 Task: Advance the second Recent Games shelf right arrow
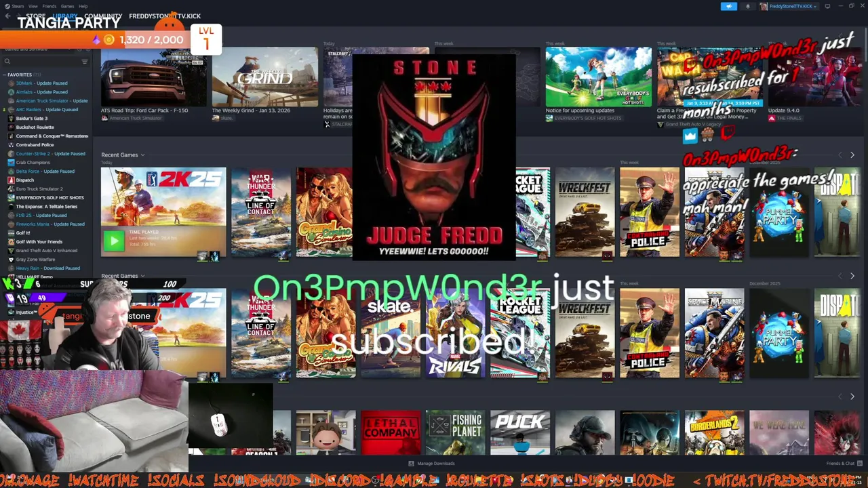click(x=852, y=276)
